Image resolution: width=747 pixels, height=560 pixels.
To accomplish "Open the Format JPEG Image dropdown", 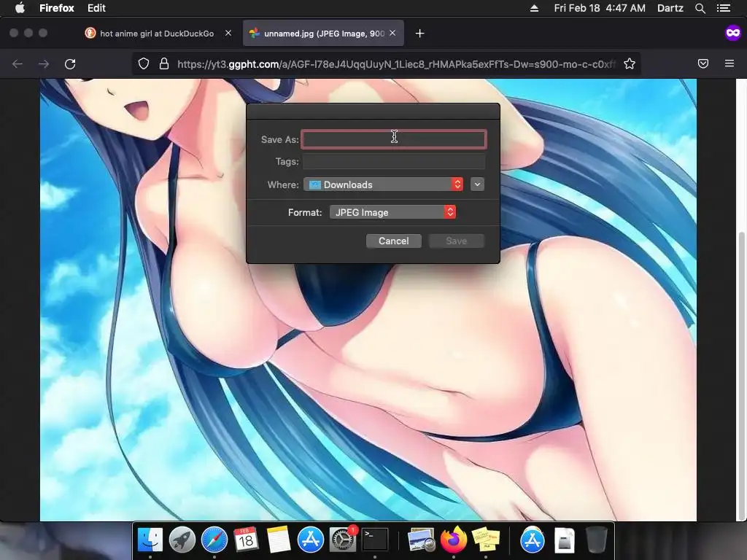I will (x=392, y=212).
